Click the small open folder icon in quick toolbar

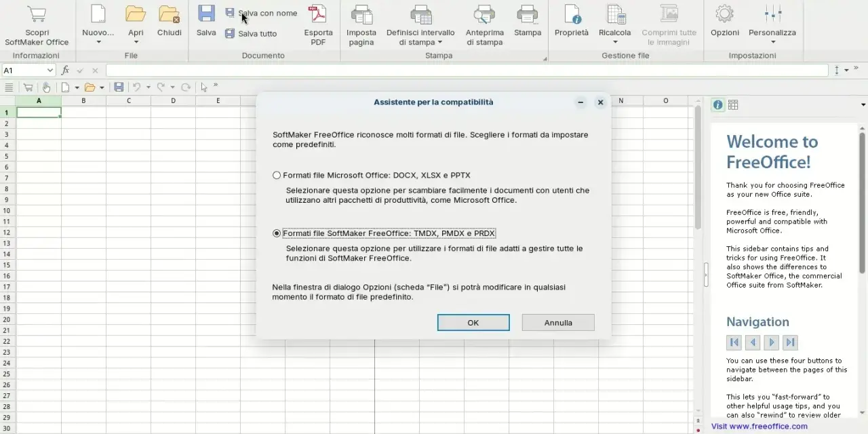[90, 87]
